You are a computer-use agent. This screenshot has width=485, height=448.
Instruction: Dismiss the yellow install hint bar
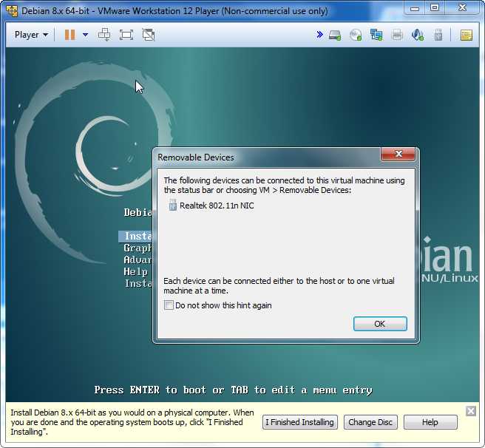pyautogui.click(x=470, y=411)
